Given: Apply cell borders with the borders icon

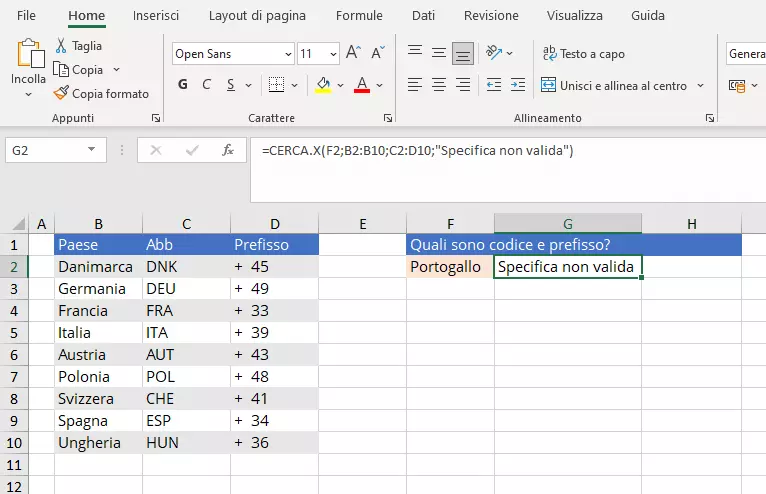Looking at the screenshot, I should pyautogui.click(x=277, y=85).
